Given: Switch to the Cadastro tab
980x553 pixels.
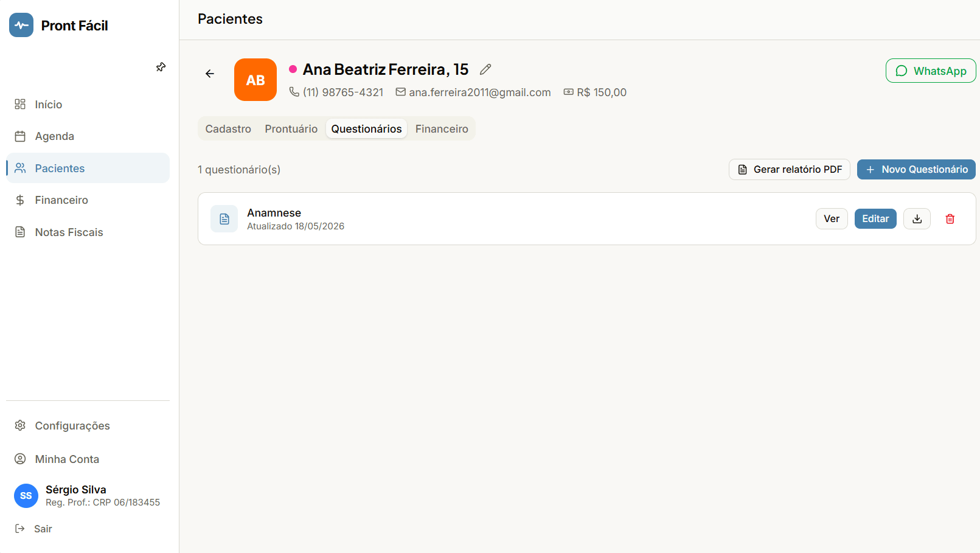Looking at the screenshot, I should pyautogui.click(x=228, y=129).
